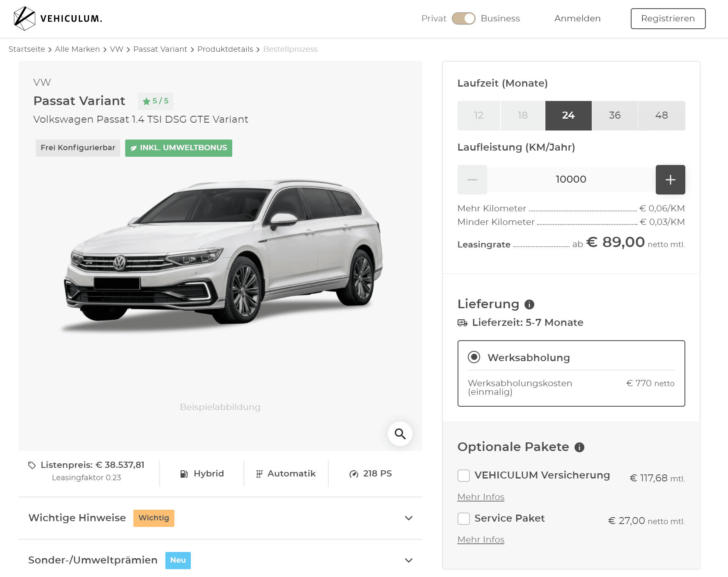Click the Registrieren button

pos(668,18)
